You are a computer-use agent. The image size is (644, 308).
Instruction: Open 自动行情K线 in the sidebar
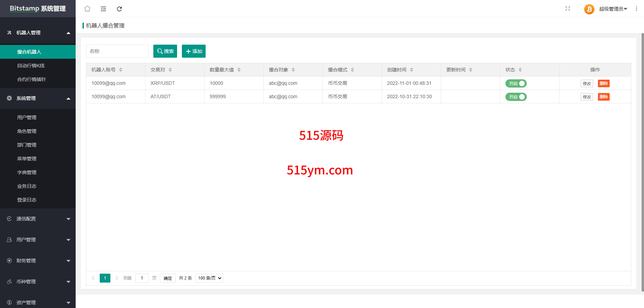click(31, 66)
